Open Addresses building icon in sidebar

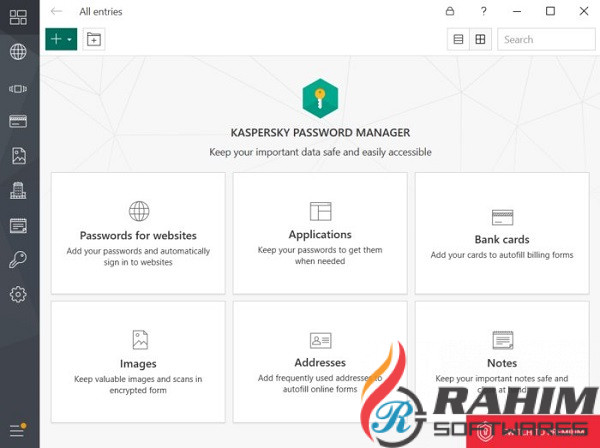[18, 191]
